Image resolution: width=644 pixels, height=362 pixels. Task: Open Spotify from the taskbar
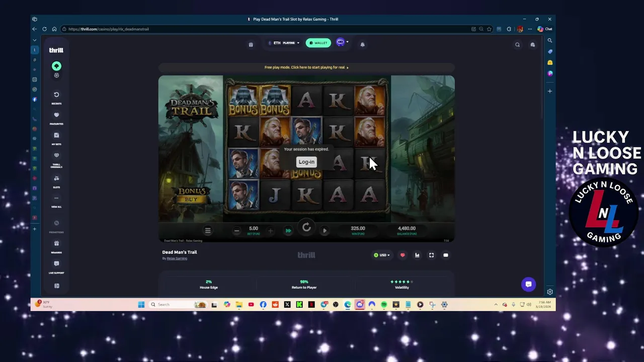384,305
